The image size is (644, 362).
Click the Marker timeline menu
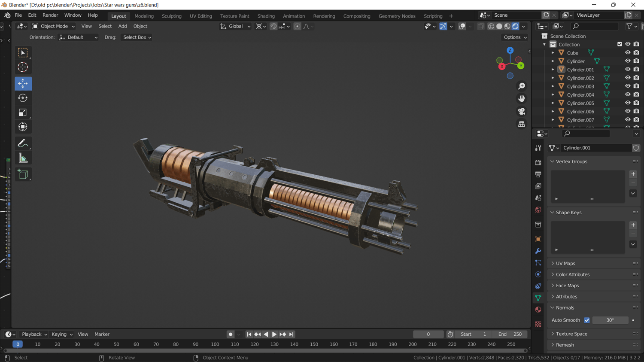pos(102,335)
